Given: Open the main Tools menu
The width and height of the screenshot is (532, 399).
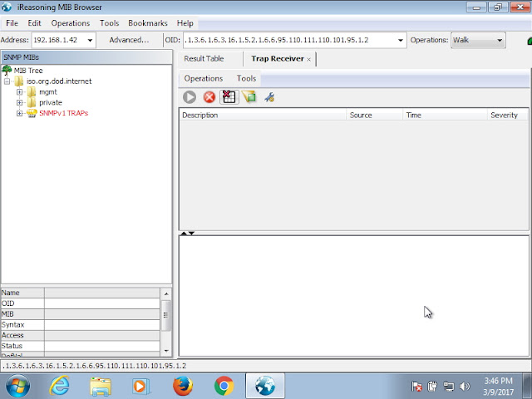Looking at the screenshot, I should (109, 23).
